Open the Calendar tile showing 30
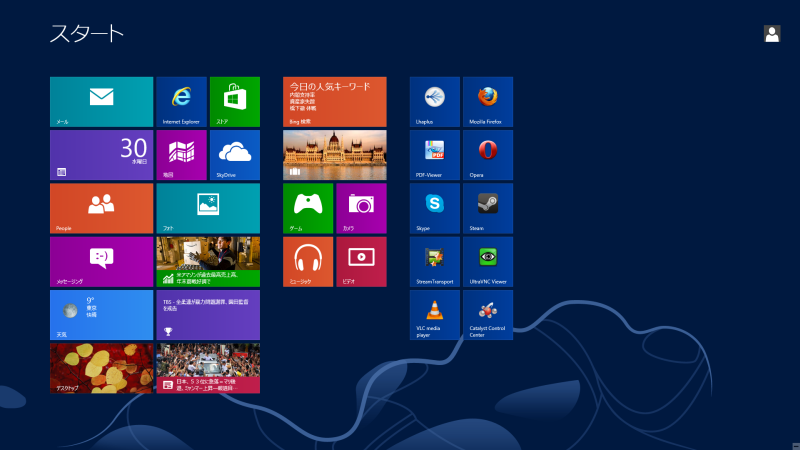The width and height of the screenshot is (800, 450). tap(102, 155)
